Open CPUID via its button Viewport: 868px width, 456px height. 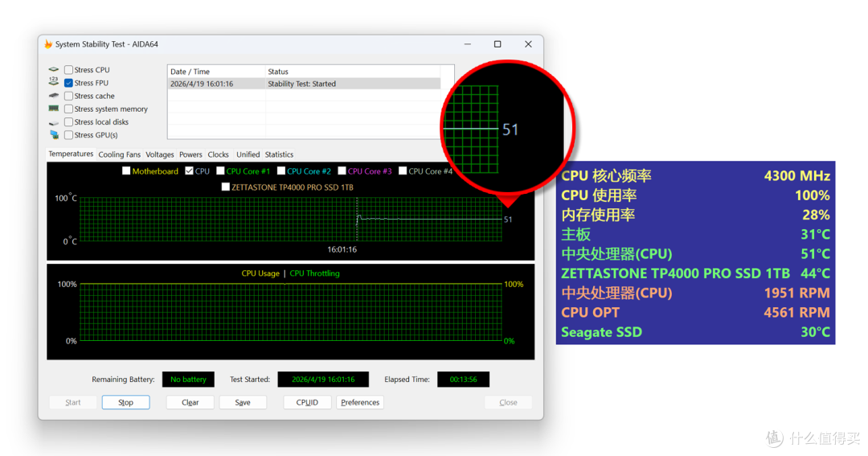(x=307, y=402)
